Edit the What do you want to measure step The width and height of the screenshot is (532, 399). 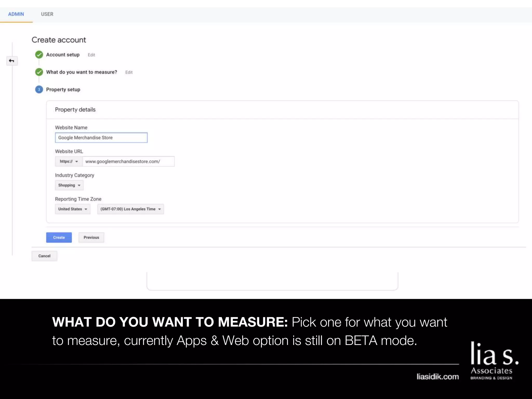pos(129,72)
